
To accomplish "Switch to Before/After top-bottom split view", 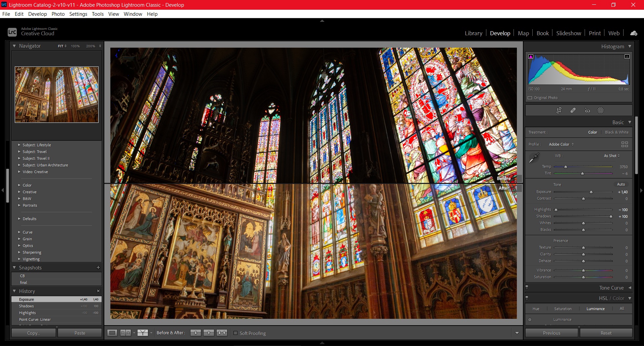I will [x=143, y=333].
